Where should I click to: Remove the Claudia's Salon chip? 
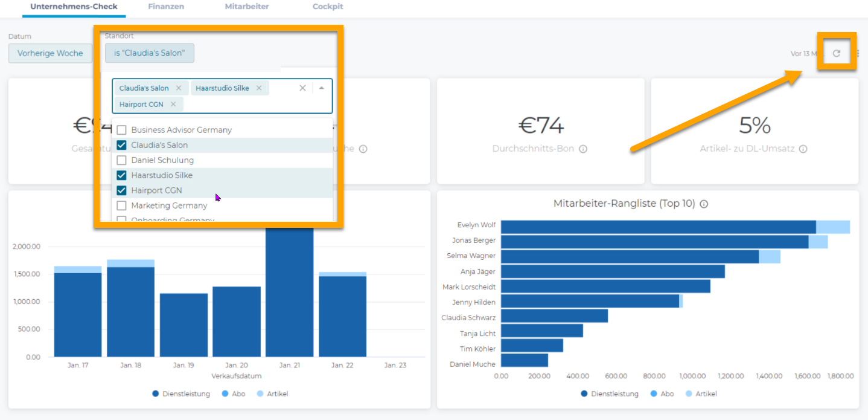179,88
